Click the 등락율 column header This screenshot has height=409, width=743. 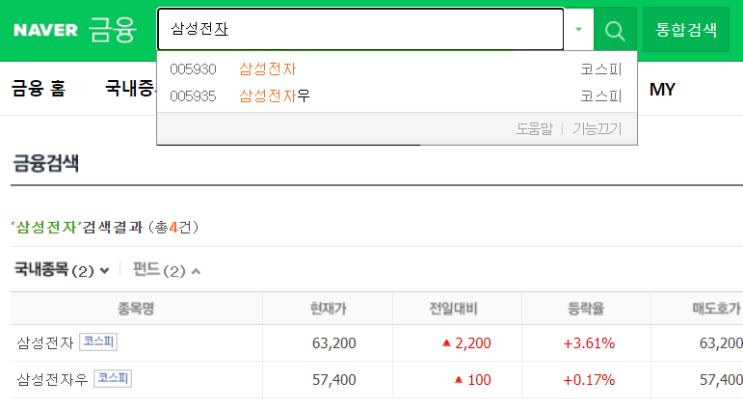click(586, 309)
